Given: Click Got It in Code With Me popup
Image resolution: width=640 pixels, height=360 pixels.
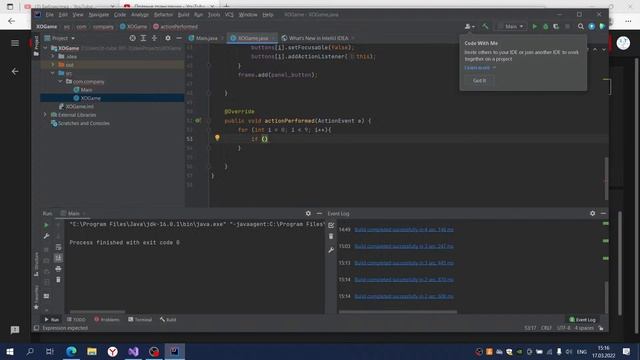Looking at the screenshot, I should coord(479,80).
